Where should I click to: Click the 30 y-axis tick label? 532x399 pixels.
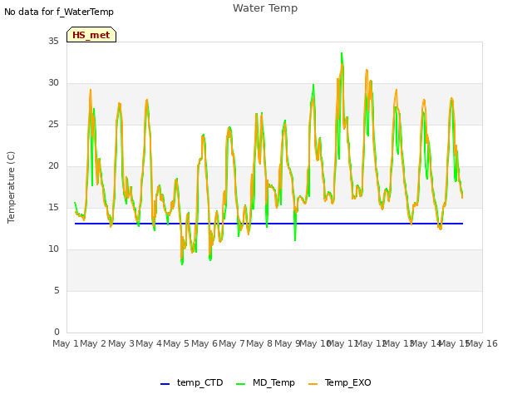[53, 83]
